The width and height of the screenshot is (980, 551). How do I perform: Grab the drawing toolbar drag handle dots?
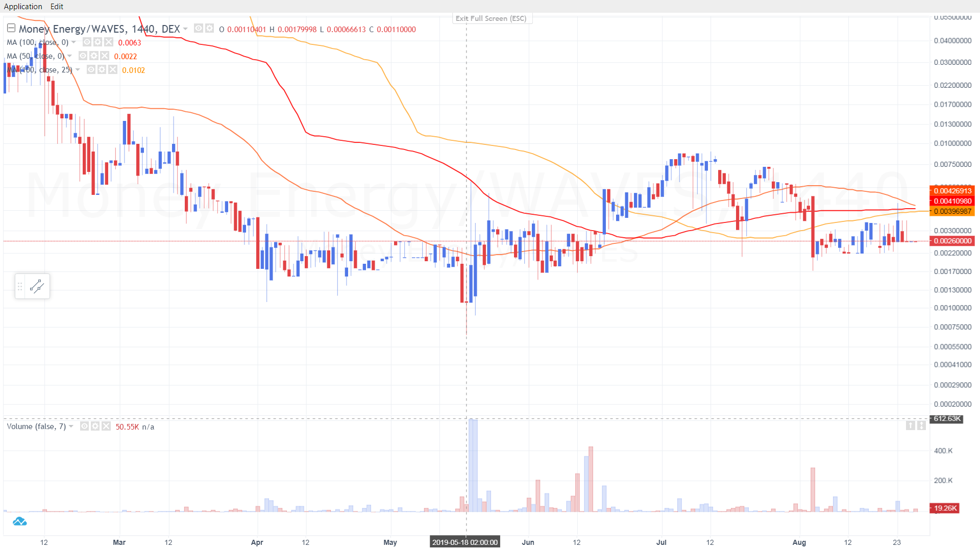(20, 287)
